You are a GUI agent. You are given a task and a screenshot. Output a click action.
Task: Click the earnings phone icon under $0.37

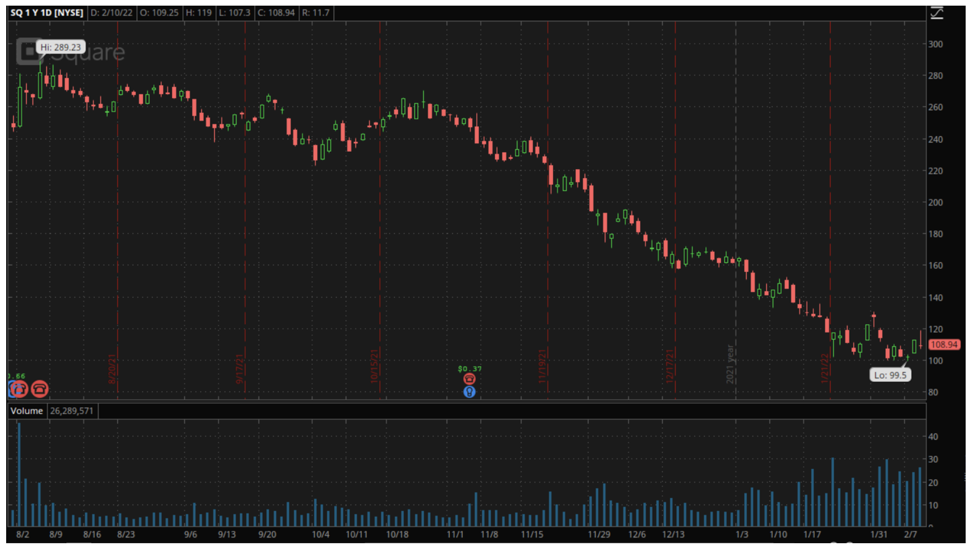tap(469, 379)
